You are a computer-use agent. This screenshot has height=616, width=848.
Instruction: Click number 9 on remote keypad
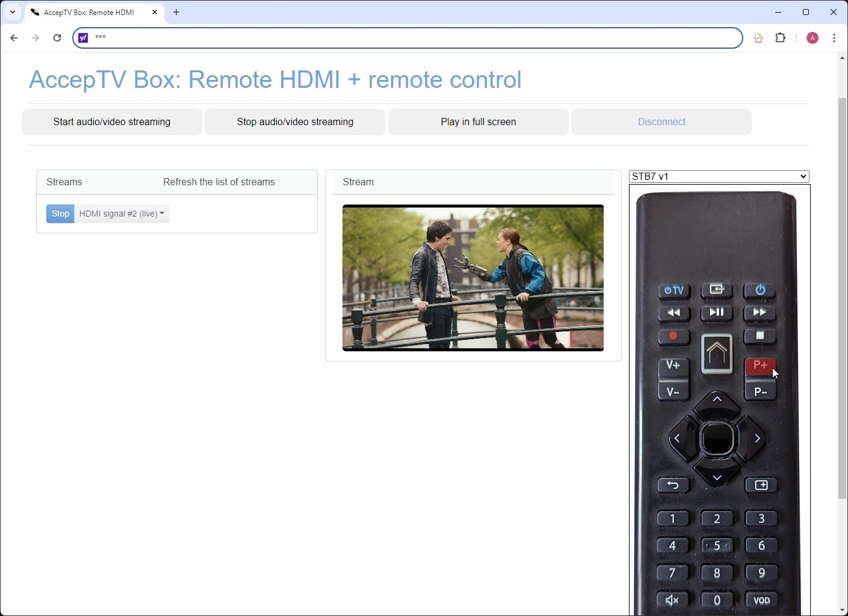[x=761, y=573]
